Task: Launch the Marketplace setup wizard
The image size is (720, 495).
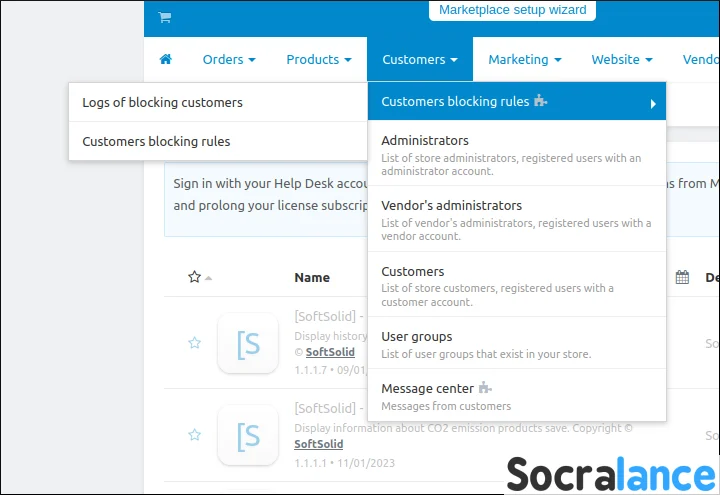Action: click(514, 11)
